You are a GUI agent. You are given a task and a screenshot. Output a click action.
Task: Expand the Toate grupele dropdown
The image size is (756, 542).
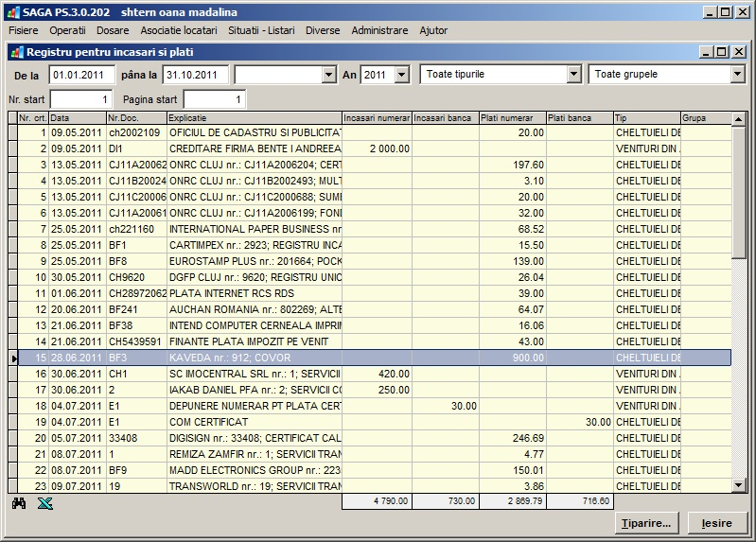click(737, 75)
